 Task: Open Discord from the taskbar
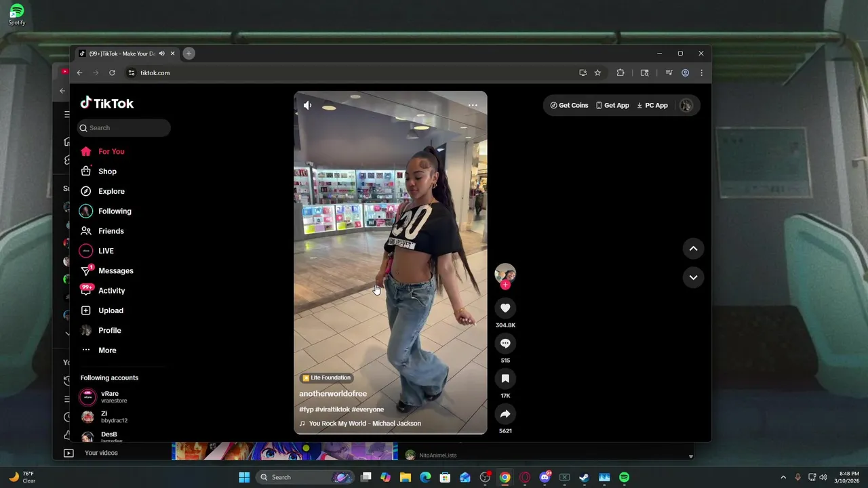545,477
